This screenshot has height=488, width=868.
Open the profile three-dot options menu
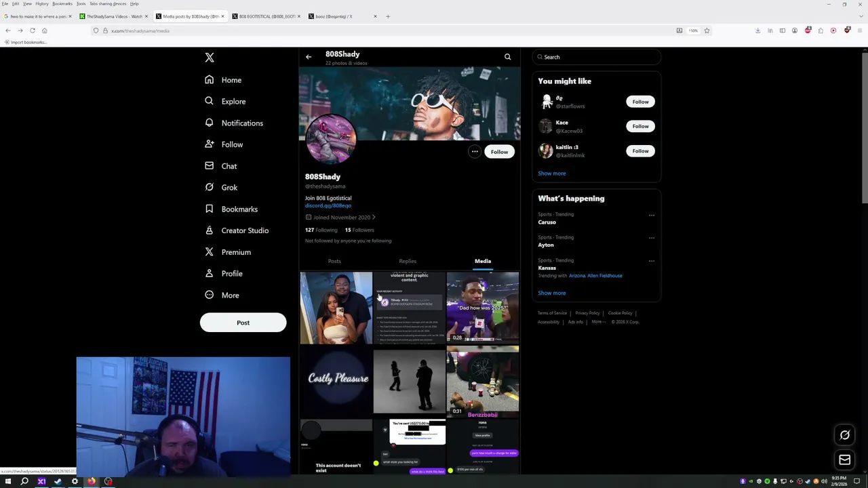pyautogui.click(x=475, y=152)
